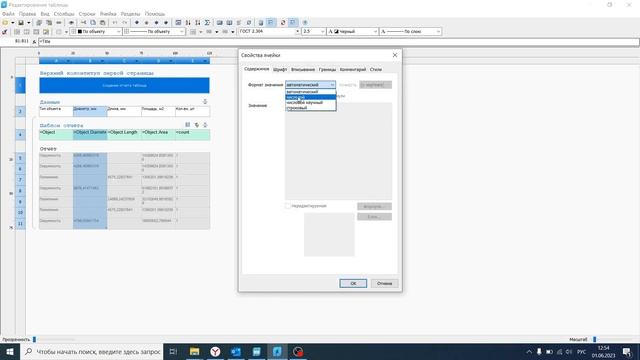
Task: Open the text color Черный dropdown
Action: pos(353,31)
